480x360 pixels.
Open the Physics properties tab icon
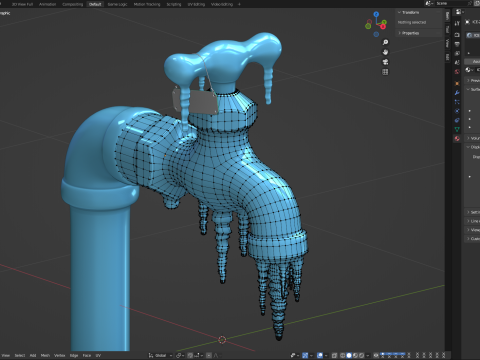(457, 111)
